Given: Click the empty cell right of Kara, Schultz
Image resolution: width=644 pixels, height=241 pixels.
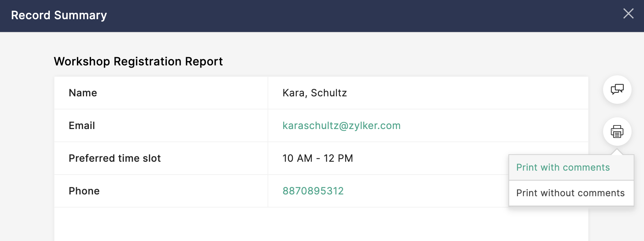Looking at the screenshot, I should (463, 93).
